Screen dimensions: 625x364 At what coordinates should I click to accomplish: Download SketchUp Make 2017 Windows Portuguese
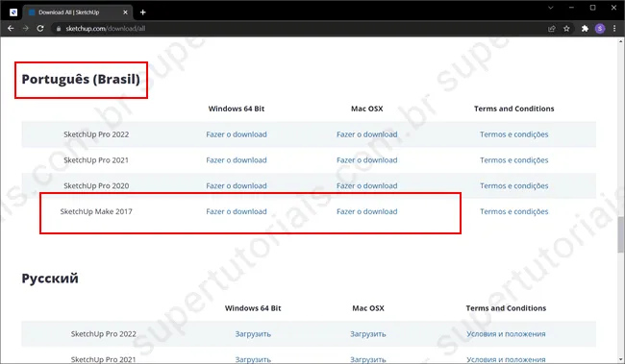[x=237, y=211]
